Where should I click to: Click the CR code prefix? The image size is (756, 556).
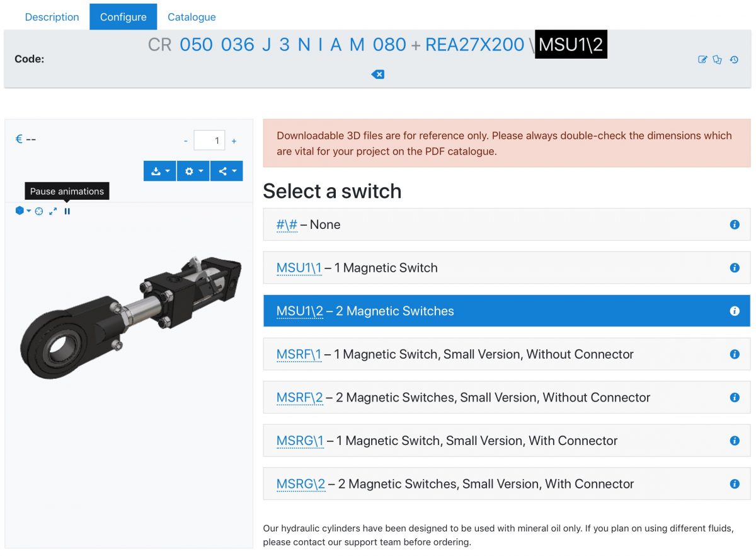tap(160, 45)
